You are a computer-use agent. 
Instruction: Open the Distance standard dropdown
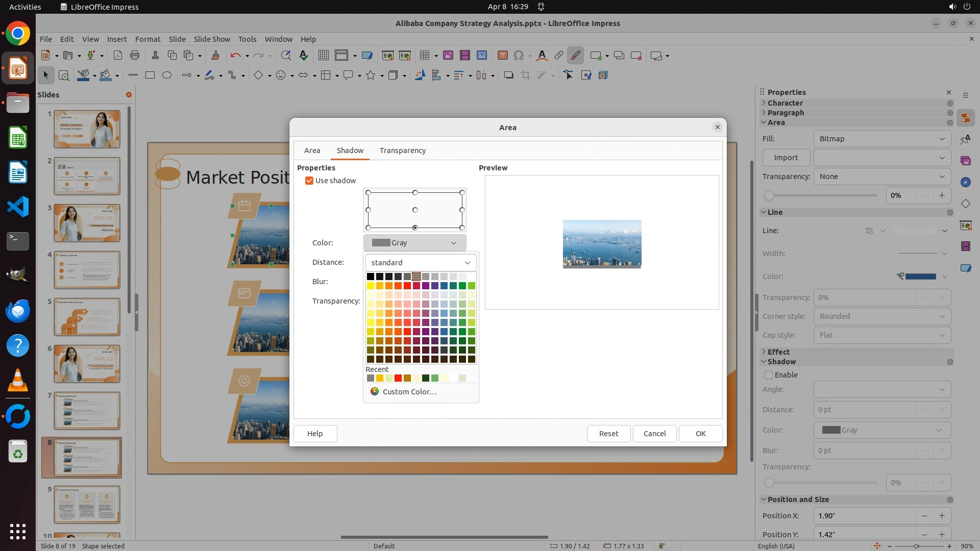tap(421, 263)
